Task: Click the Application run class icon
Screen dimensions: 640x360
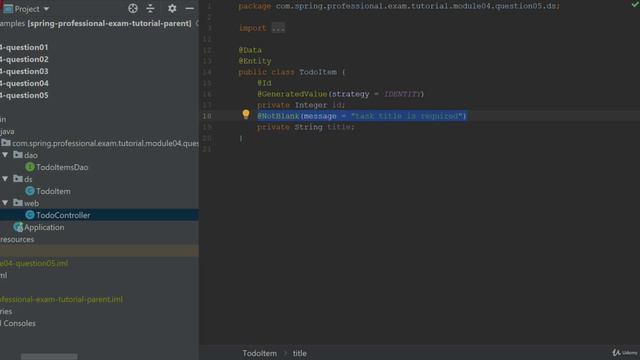Action: point(18,227)
